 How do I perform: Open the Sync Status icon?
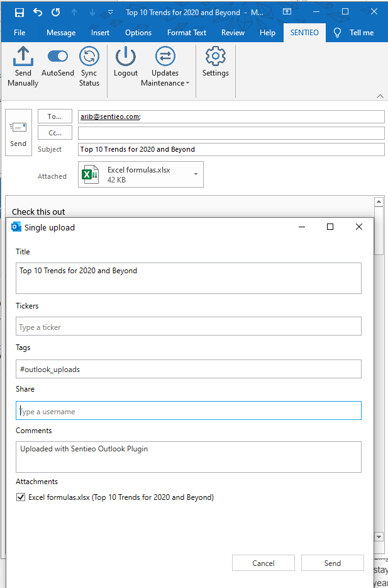[x=89, y=56]
